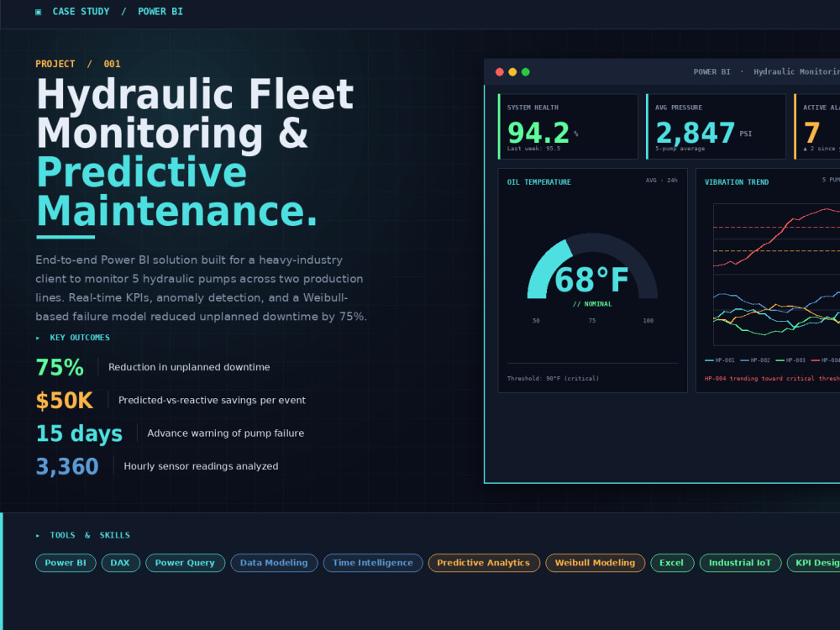Open the POWER BI breadcrumb link
840x630 pixels.
coord(160,11)
